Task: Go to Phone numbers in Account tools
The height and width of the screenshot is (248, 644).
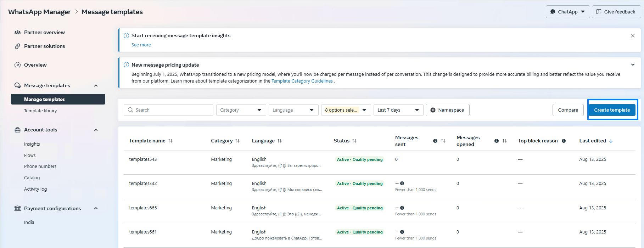Action: (40, 167)
